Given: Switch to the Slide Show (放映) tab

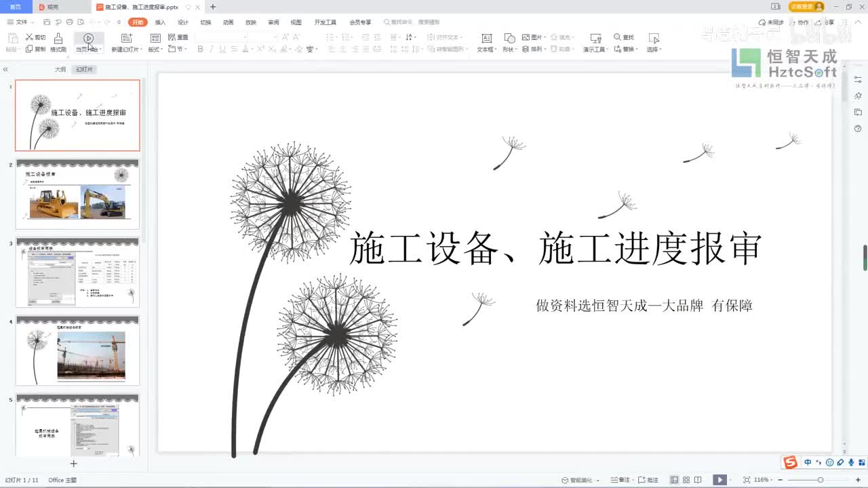Looking at the screenshot, I should click(x=251, y=22).
